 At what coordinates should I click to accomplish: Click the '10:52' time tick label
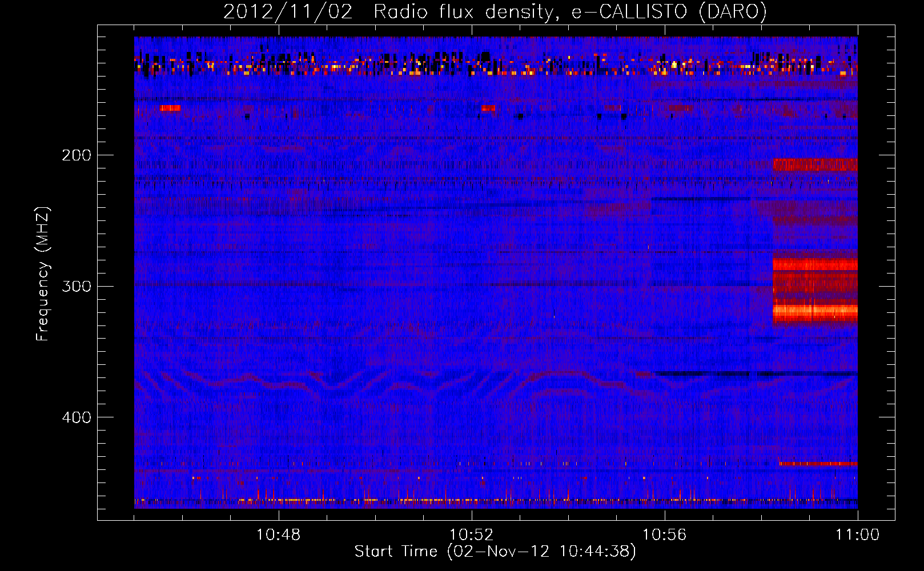coord(472,535)
